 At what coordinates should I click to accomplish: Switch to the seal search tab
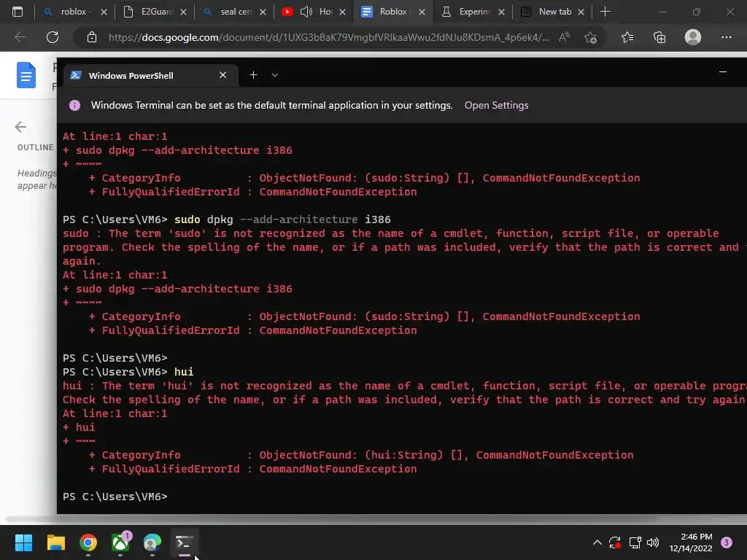coord(234,12)
